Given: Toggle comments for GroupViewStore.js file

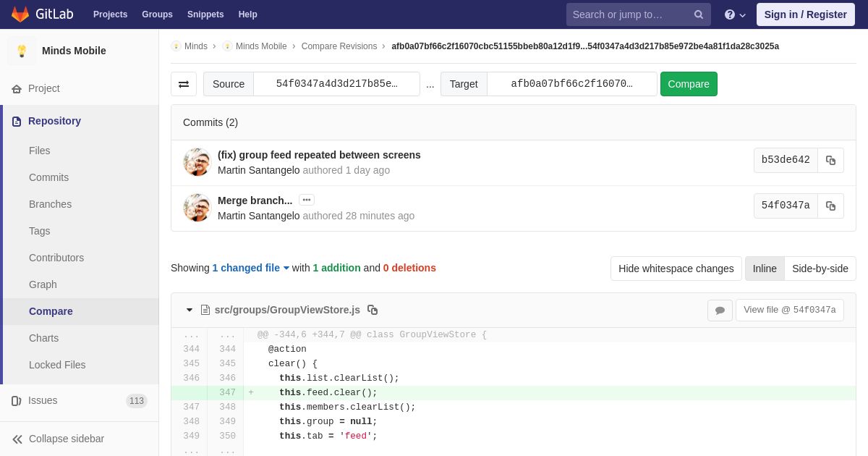Looking at the screenshot, I should click(720, 310).
